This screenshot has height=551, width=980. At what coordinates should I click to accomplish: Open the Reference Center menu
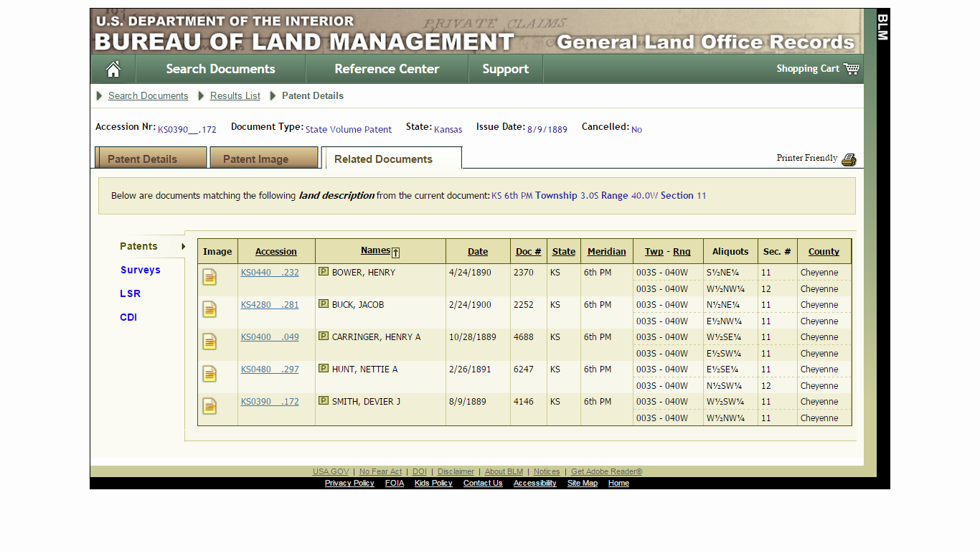[x=387, y=68]
